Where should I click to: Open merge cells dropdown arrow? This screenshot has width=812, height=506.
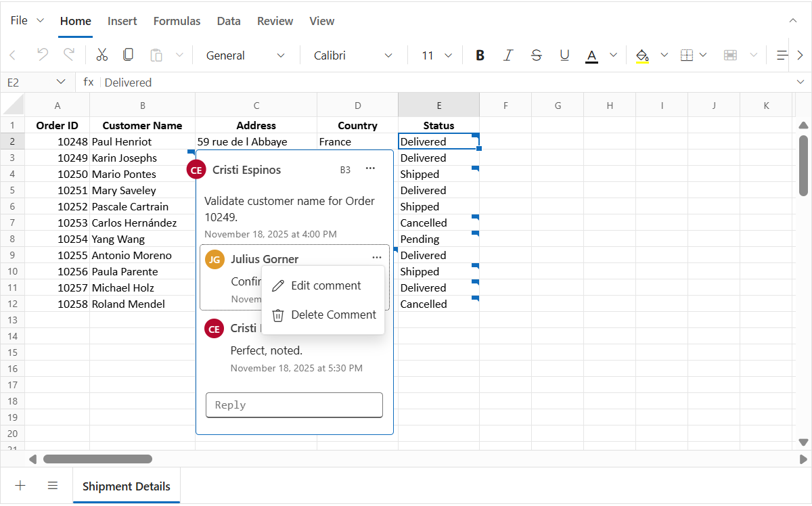pyautogui.click(x=754, y=55)
